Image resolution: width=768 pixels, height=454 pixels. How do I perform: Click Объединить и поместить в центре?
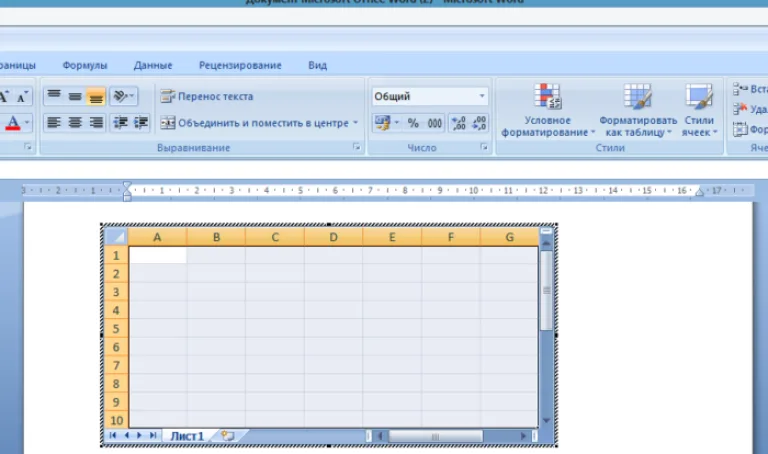click(x=255, y=123)
